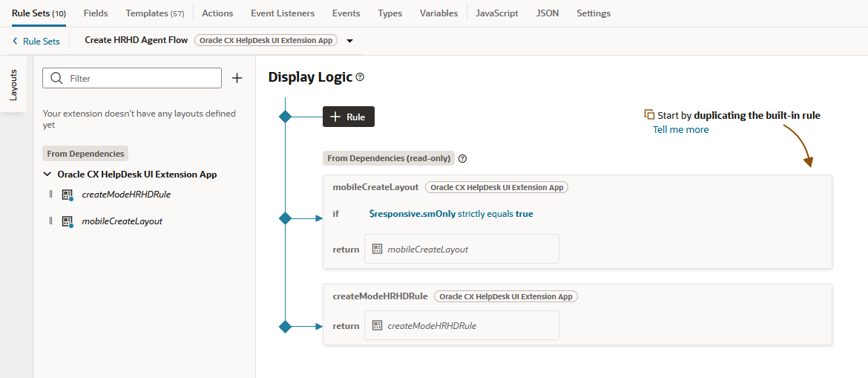
Task: Click the $responsive.smOnly condition
Action: 412,213
